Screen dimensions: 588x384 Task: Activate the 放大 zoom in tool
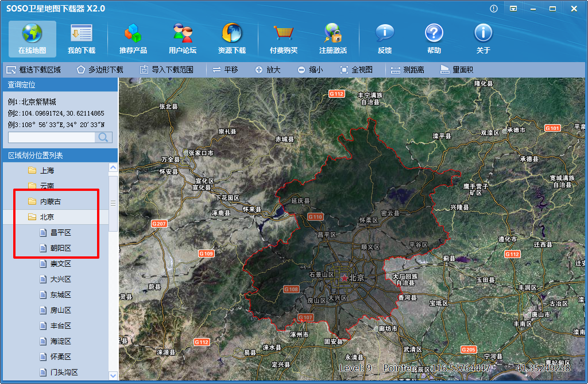click(x=268, y=70)
